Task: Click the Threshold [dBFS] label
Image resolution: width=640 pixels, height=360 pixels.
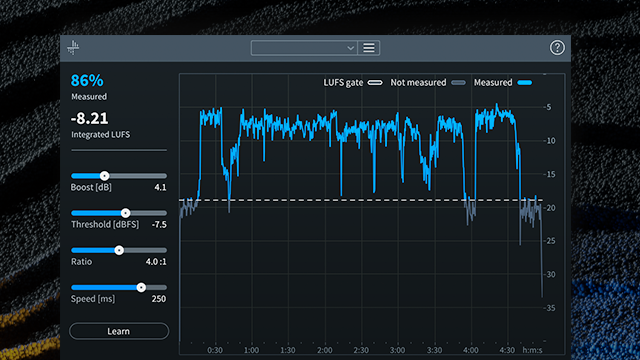Action: 105,224
